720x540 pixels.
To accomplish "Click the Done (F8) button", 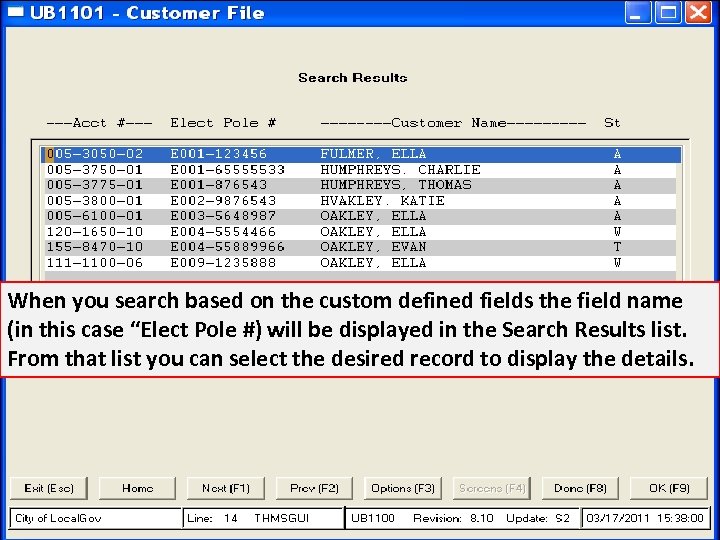I will (580, 488).
